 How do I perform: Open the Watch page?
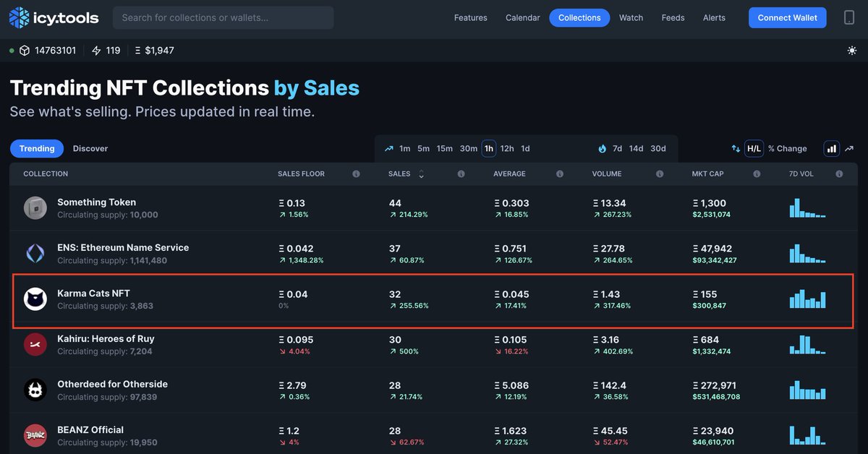click(x=631, y=18)
